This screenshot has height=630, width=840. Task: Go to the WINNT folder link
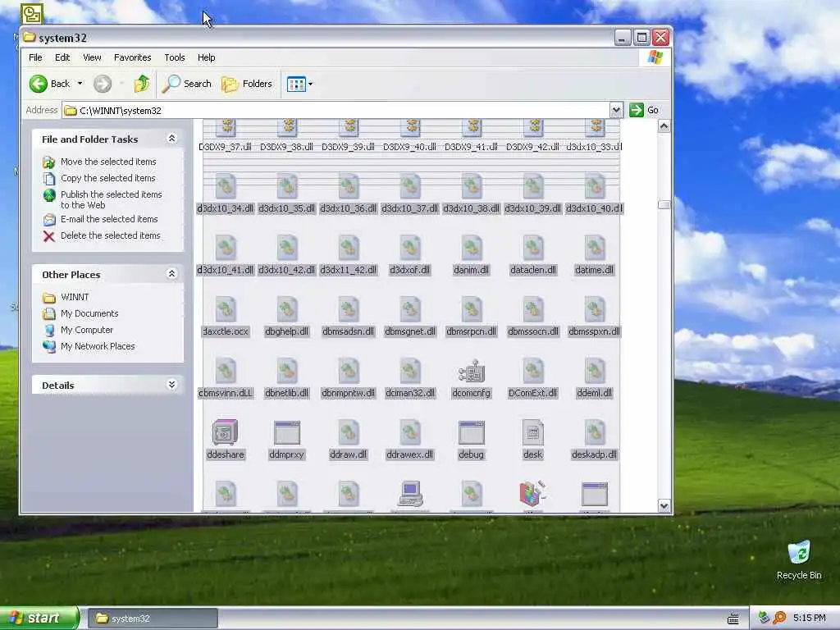click(75, 297)
